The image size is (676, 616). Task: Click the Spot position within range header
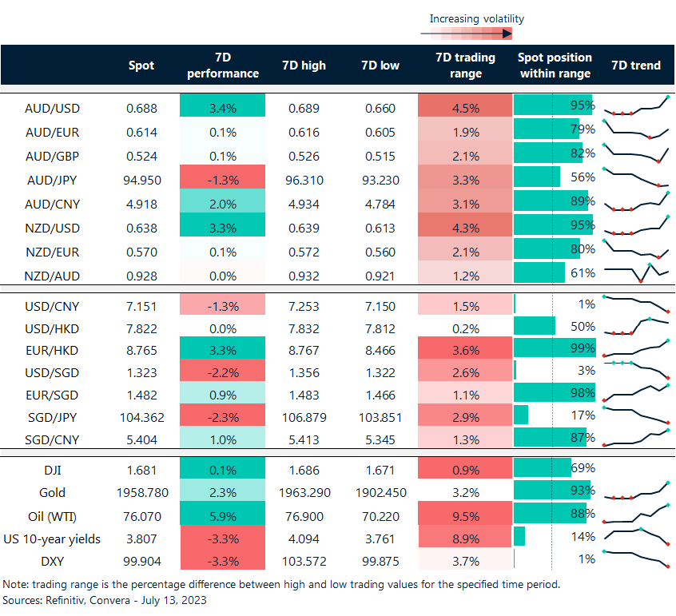coord(555,66)
